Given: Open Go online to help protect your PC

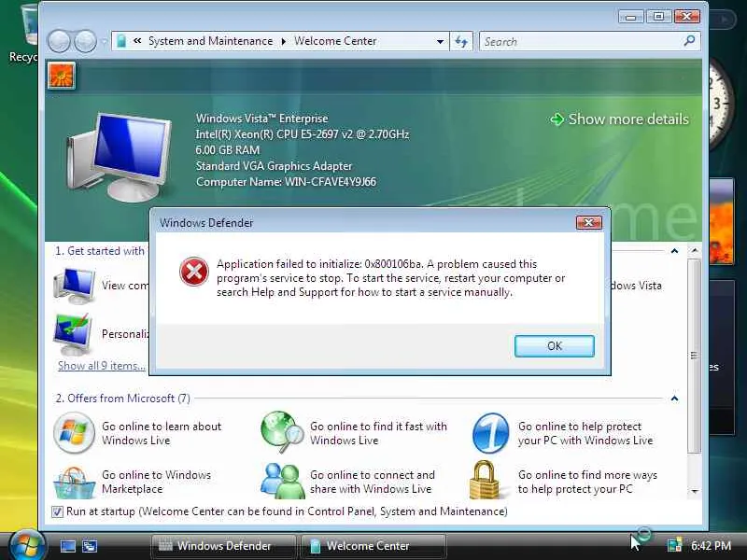Looking at the screenshot, I should point(585,433).
